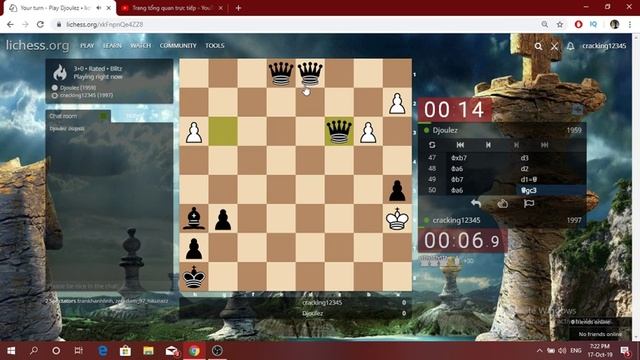The width and height of the screenshot is (640, 360).
Task: Select the black bishop on the board
Action: click(x=194, y=219)
